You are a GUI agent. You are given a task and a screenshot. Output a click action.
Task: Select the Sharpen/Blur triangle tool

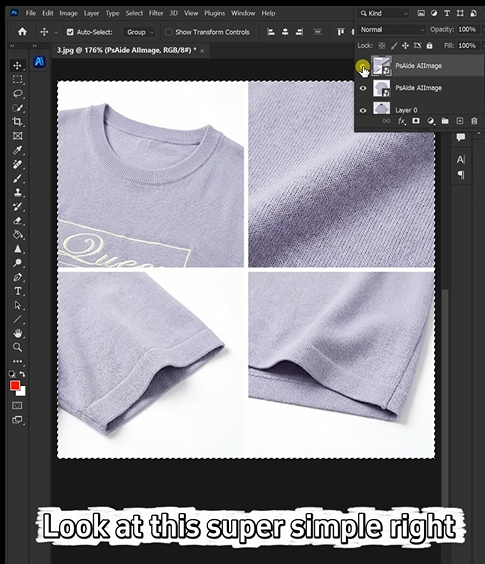17,249
